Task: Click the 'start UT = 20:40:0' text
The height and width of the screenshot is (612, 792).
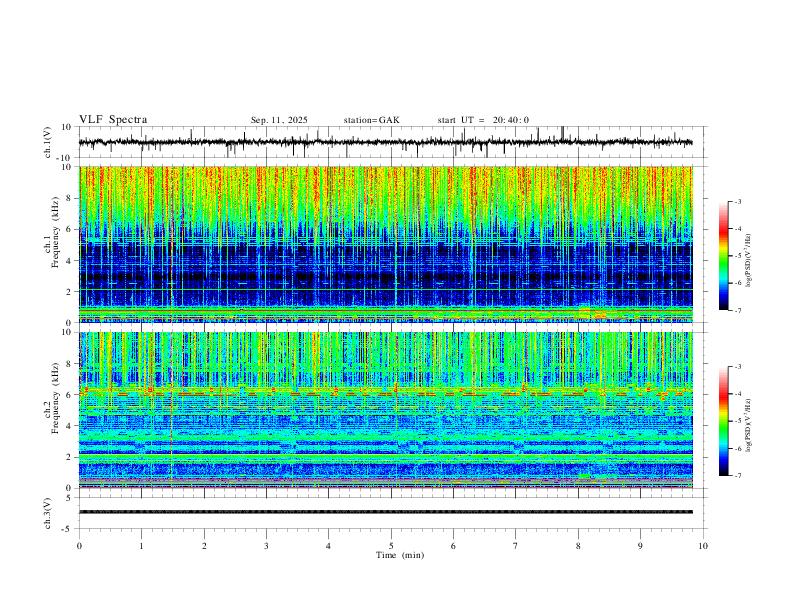Action: 483,120
